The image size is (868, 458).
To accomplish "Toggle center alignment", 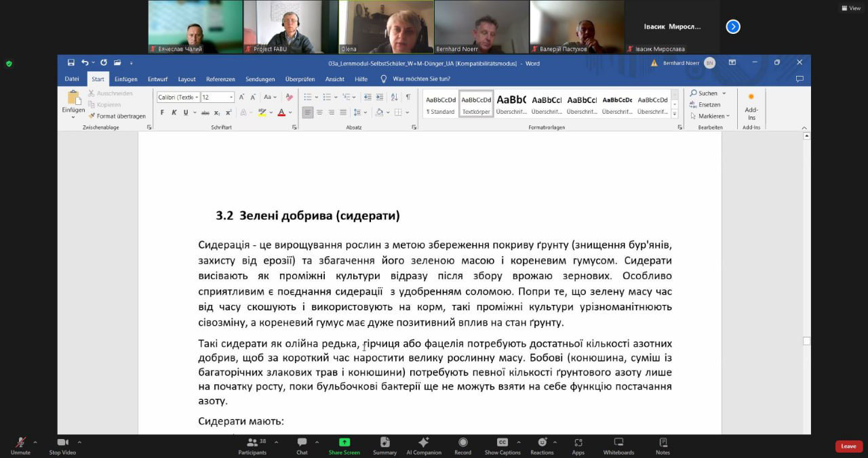I will pyautogui.click(x=320, y=112).
